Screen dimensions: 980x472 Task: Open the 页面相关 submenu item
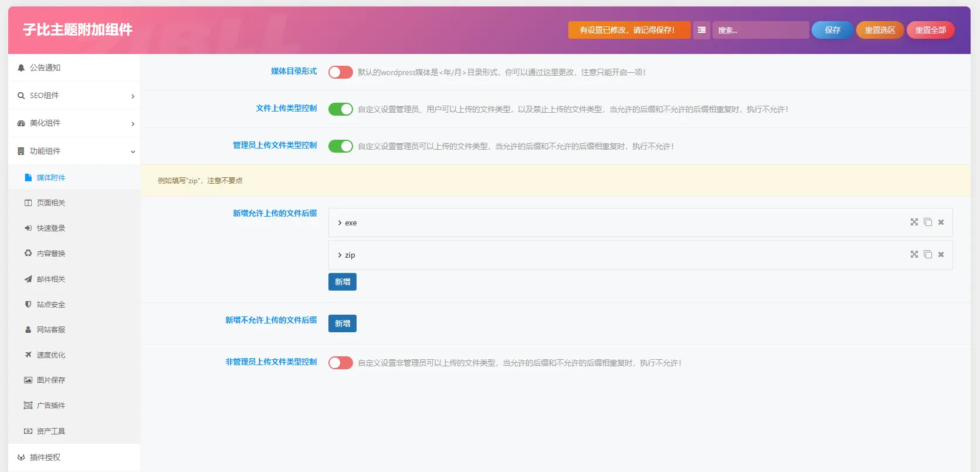(74, 203)
